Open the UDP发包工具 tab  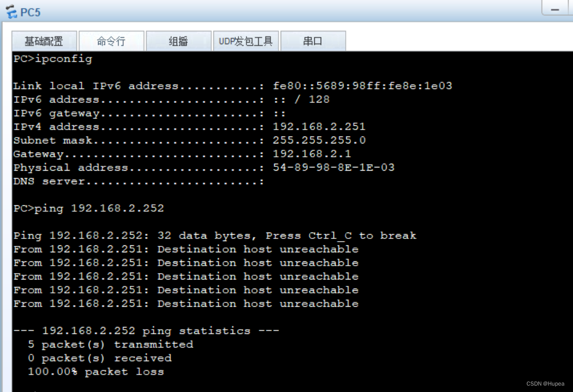(245, 41)
